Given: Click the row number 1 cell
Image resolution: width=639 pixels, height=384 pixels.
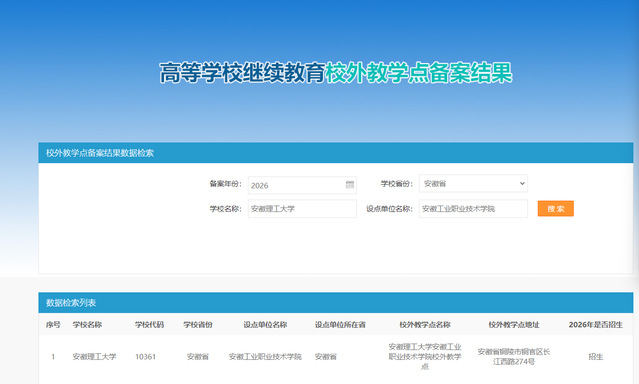Looking at the screenshot, I should [53, 357].
